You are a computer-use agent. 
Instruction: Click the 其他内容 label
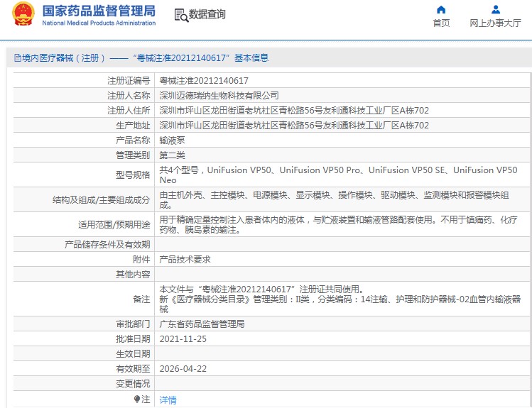133,275
